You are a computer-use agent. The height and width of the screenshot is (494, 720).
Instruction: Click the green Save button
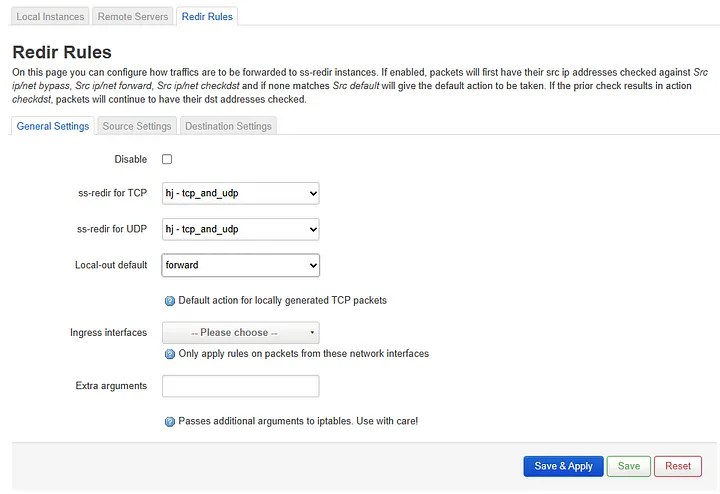(628, 466)
